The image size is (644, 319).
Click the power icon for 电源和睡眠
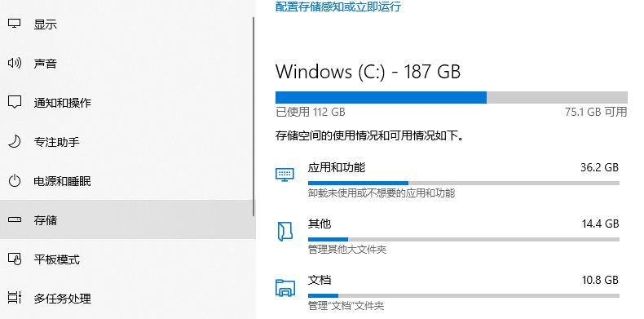(x=15, y=180)
